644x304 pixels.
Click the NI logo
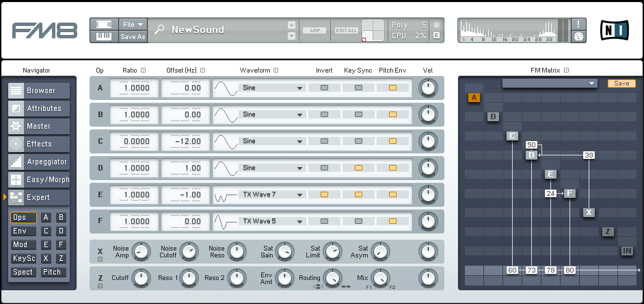[615, 30]
